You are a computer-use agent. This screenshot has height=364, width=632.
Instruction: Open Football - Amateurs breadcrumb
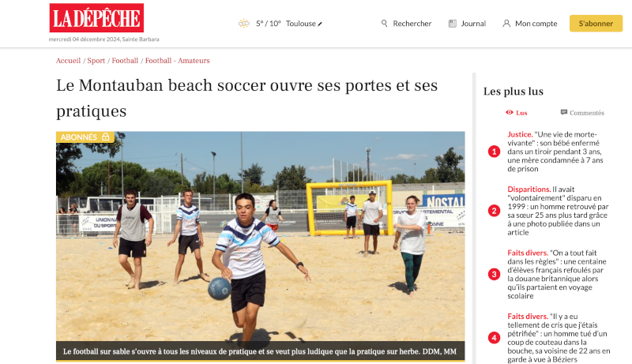tap(177, 60)
